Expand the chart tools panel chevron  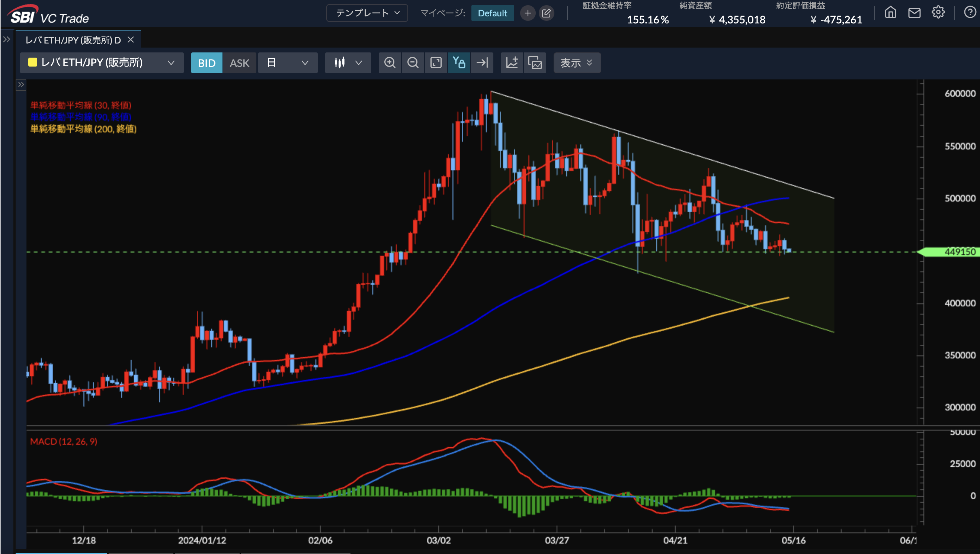[21, 84]
